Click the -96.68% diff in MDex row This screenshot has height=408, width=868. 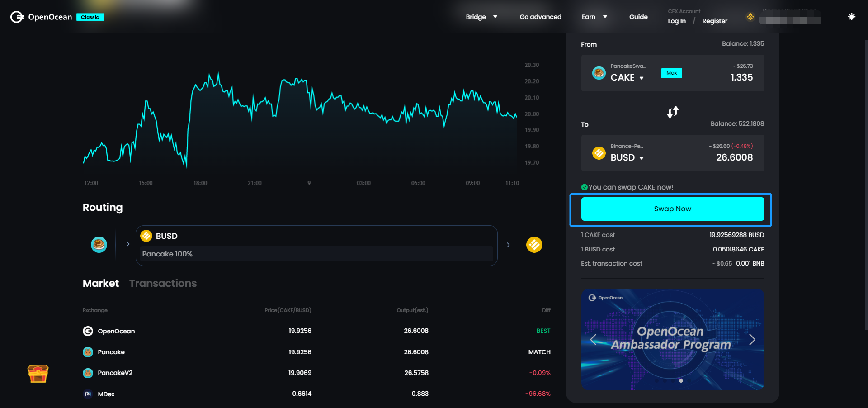click(x=538, y=394)
